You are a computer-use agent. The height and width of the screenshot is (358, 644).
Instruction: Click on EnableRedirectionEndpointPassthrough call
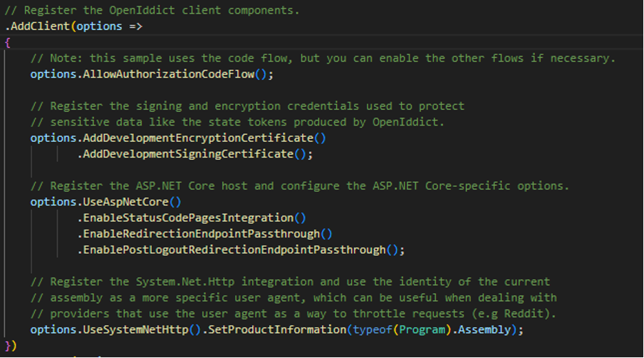click(201, 234)
